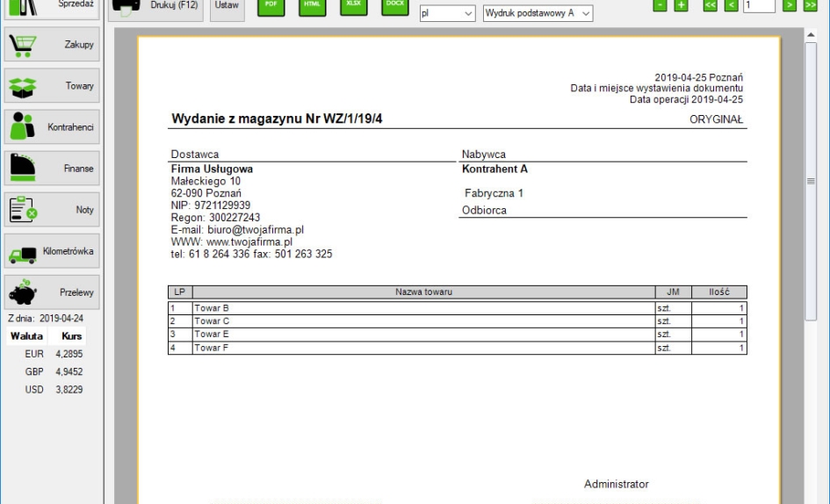
Task: Open the Zakupy module
Action: click(52, 45)
